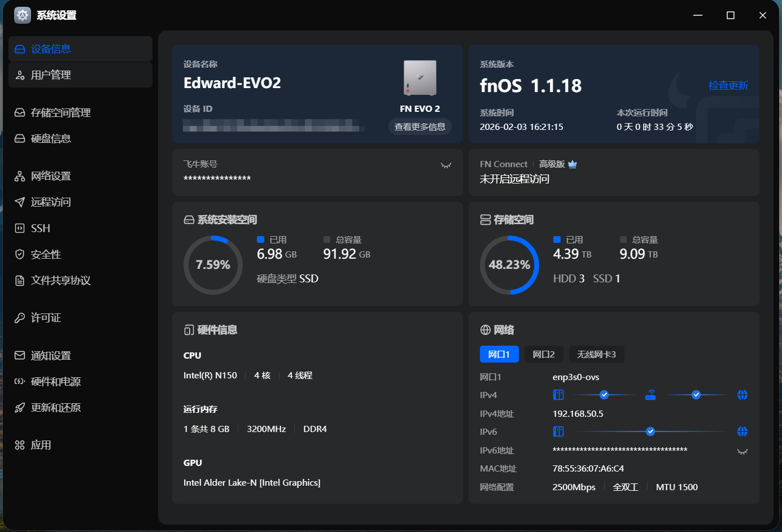Open 网络设置 in the sidebar
Image resolution: width=782 pixels, height=532 pixels.
coord(51,176)
